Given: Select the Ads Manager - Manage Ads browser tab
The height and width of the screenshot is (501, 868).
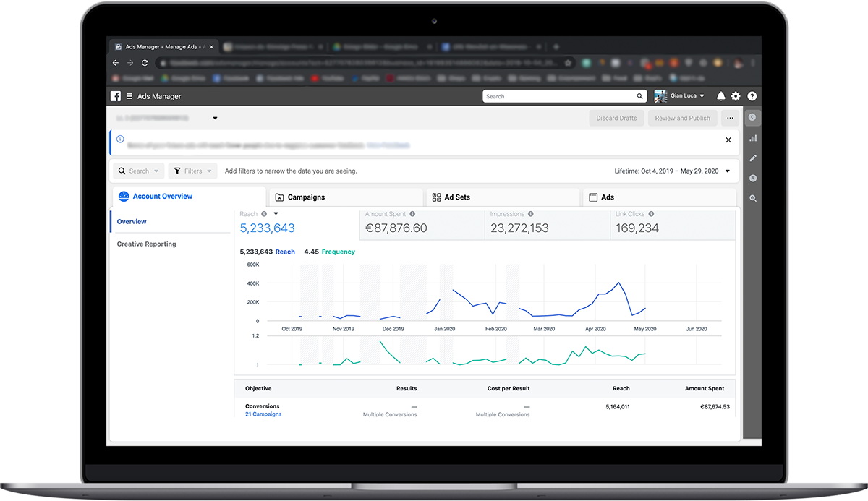Looking at the screenshot, I should coord(163,46).
